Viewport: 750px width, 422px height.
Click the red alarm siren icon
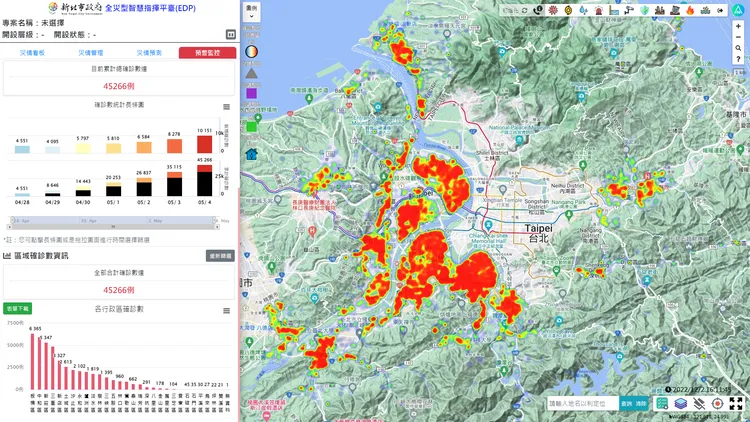[x=598, y=10]
